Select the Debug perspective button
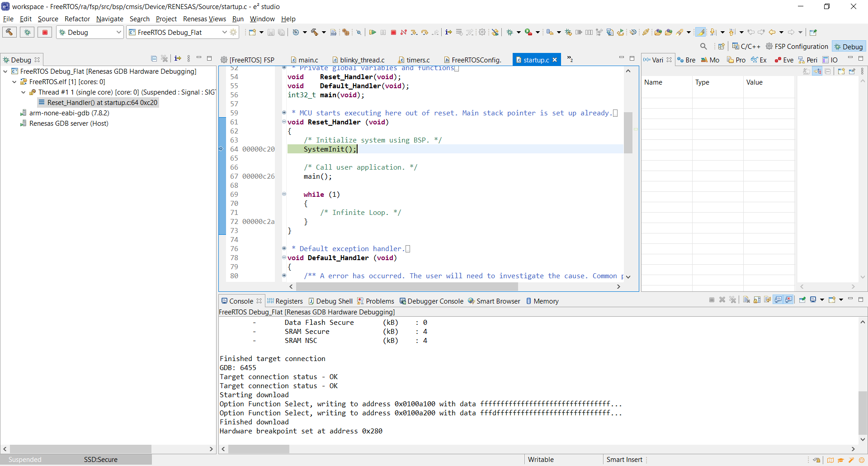 pyautogui.click(x=849, y=47)
